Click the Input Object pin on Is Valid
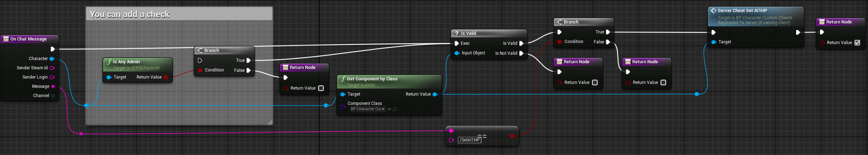This screenshot has width=868, height=155. pos(457,53)
